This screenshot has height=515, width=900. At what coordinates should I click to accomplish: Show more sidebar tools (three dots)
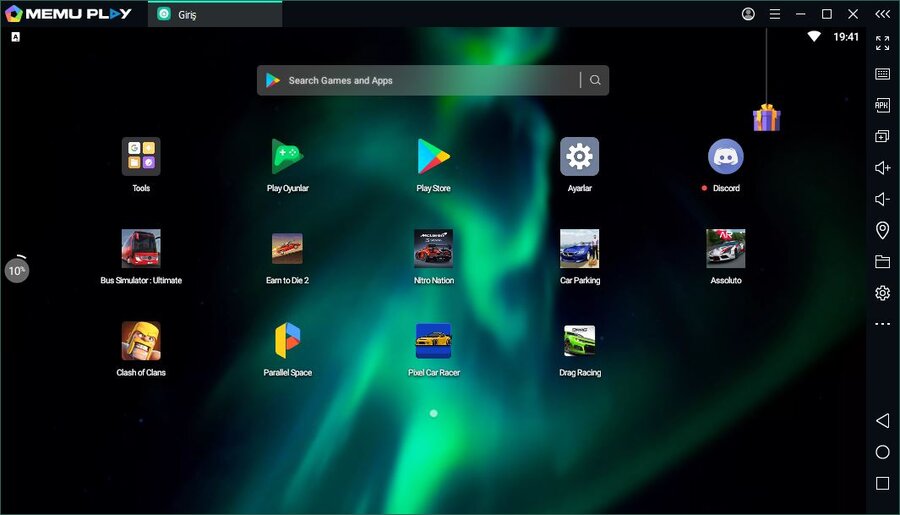(x=882, y=324)
